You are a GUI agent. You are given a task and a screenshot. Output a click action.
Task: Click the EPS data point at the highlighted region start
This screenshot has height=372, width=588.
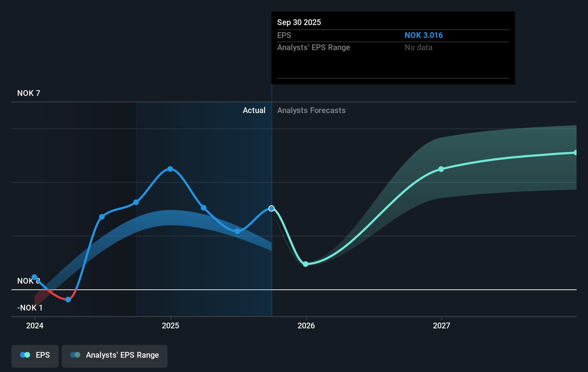click(136, 202)
